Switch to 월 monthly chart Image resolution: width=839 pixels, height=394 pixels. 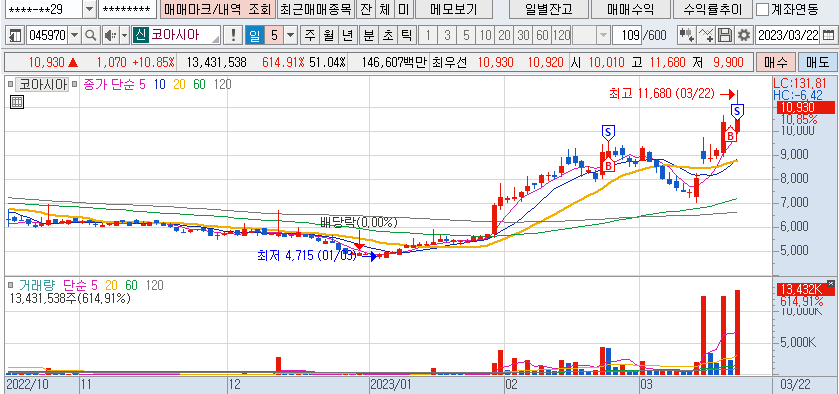pos(329,36)
